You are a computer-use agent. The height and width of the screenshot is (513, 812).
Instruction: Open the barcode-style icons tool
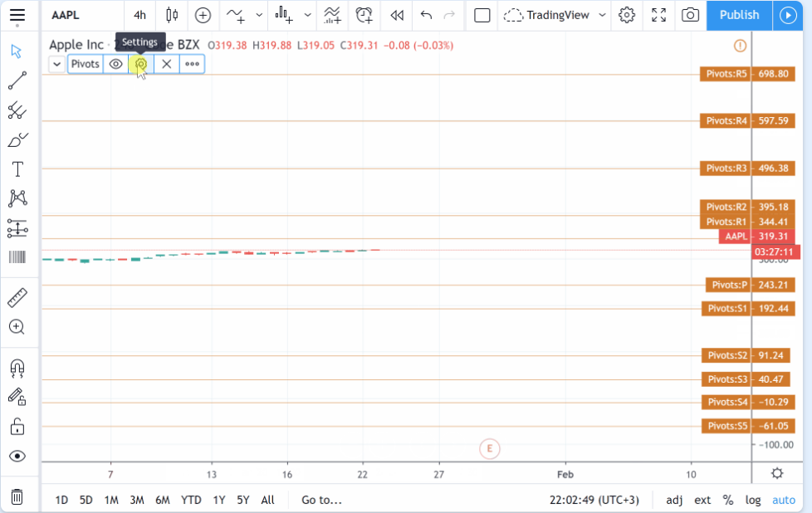(17, 256)
